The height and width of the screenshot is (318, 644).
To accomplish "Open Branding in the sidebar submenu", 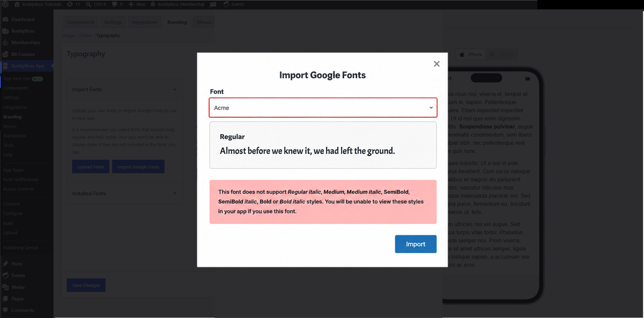I will coord(12,117).
